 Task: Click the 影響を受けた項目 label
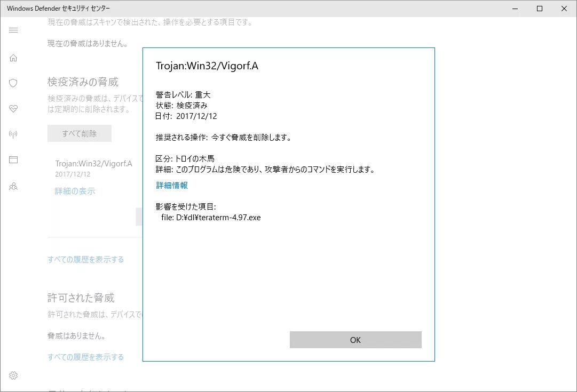186,206
